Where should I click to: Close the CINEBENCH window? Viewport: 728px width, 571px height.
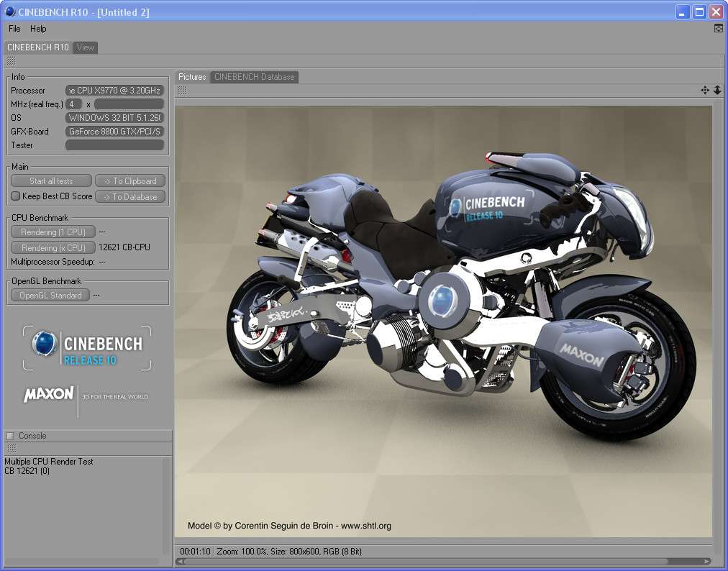716,12
